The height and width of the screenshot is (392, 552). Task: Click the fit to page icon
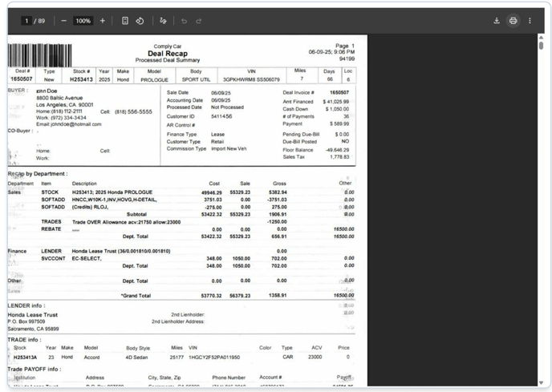coord(125,21)
